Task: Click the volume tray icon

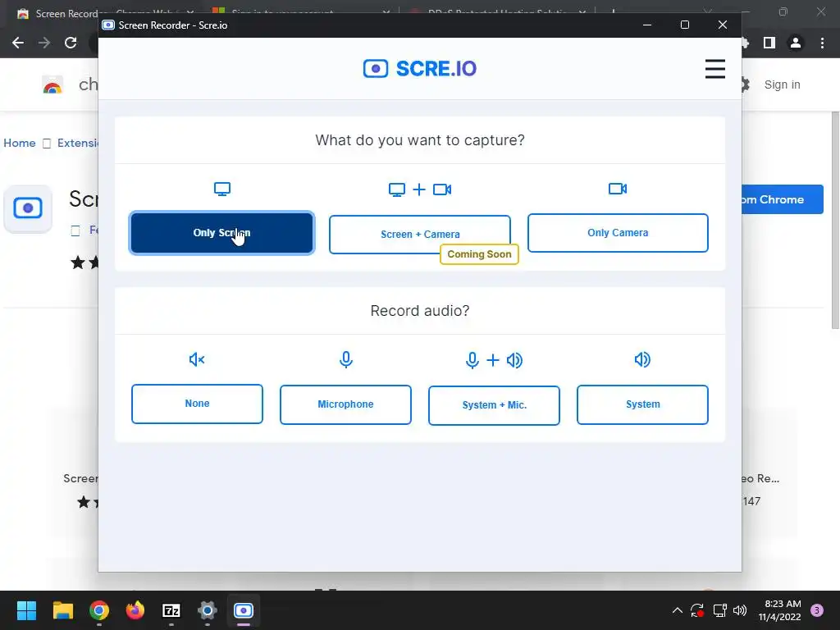Action: click(x=740, y=610)
